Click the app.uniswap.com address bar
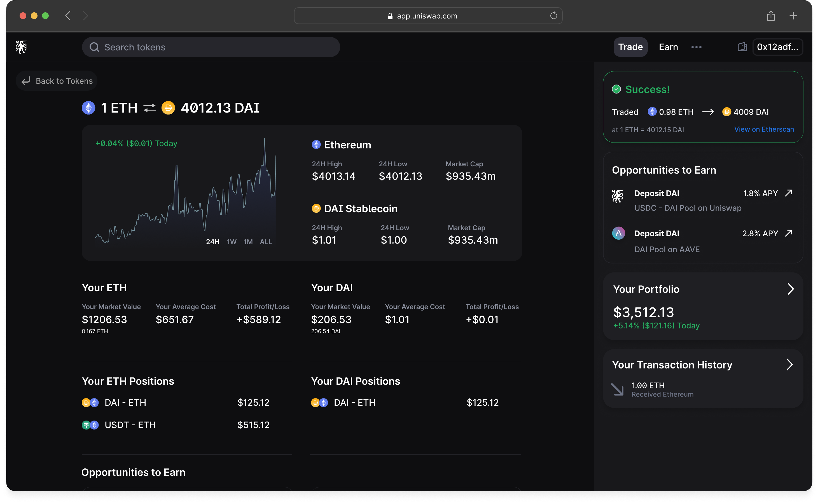Viewport: 818px width, 504px height. click(428, 16)
